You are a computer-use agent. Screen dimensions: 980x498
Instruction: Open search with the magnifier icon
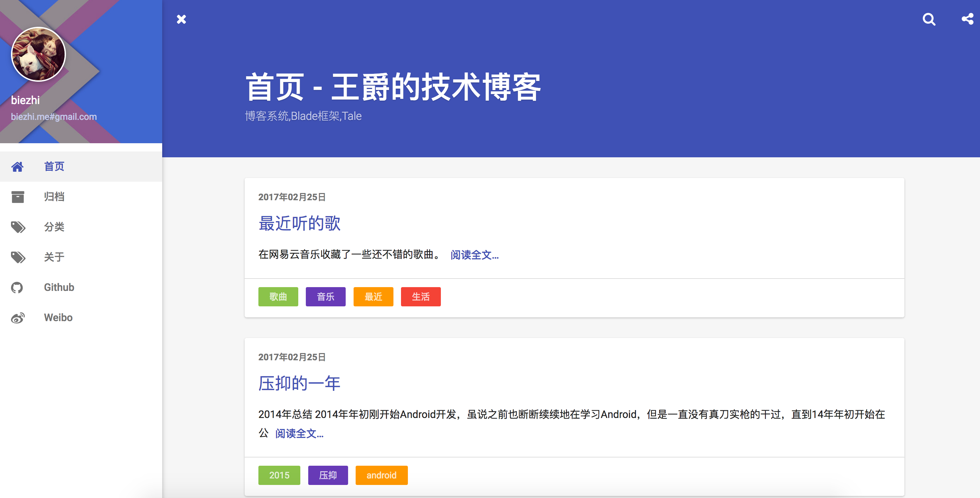click(x=929, y=19)
